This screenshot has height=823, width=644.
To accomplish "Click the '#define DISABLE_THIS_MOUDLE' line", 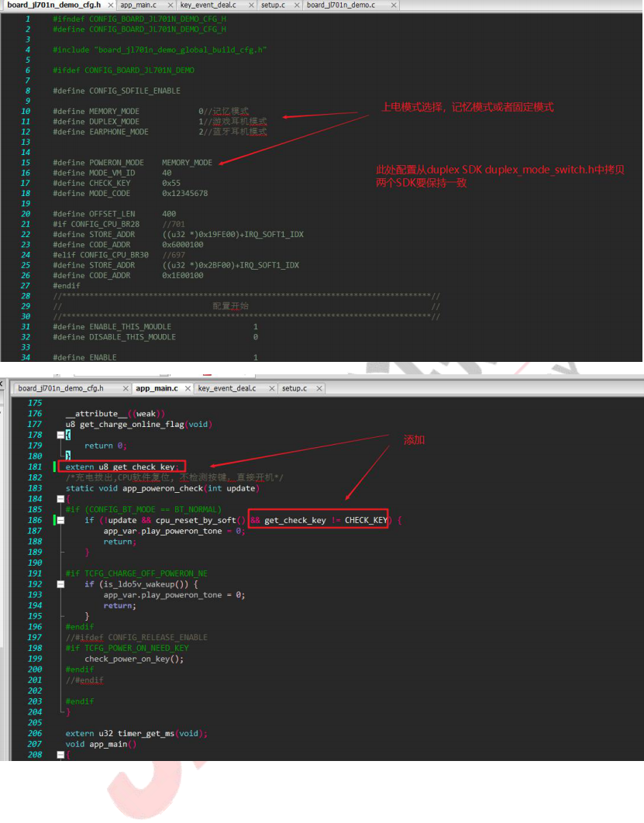I will coord(155,337).
